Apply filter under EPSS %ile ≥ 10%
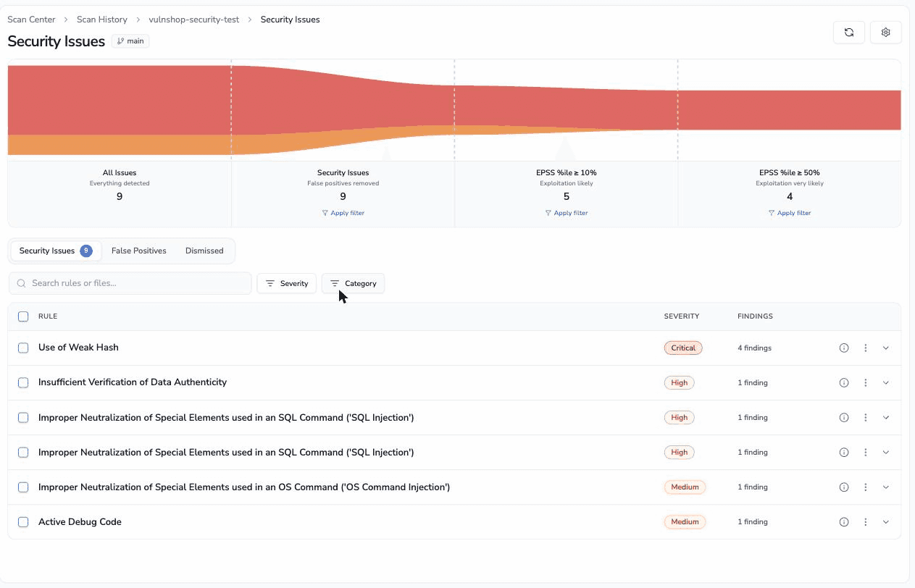The image size is (915, 588). (567, 213)
